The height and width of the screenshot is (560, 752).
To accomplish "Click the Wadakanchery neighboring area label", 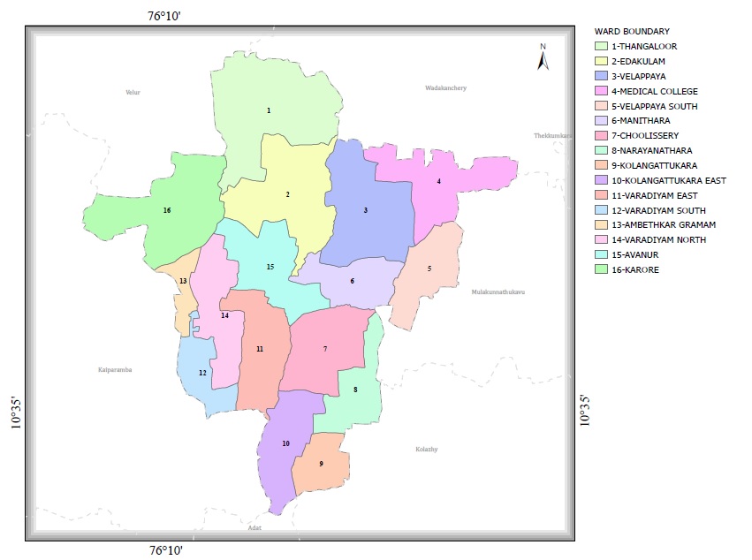I will click(445, 87).
